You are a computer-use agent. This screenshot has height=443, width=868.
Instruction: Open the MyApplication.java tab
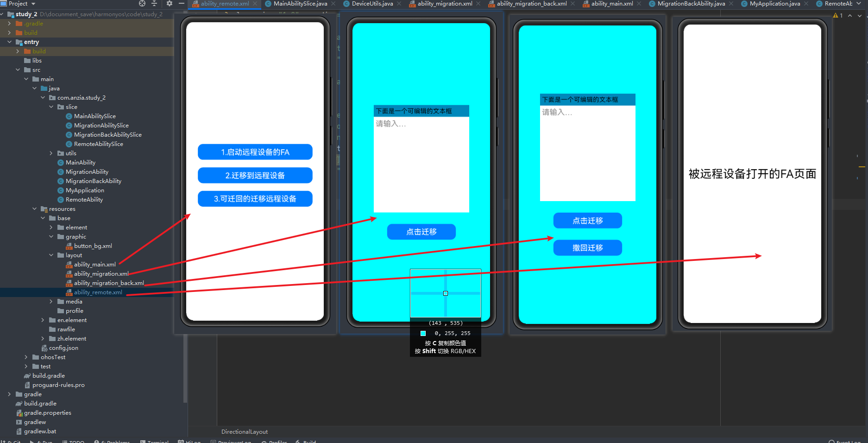click(x=774, y=4)
